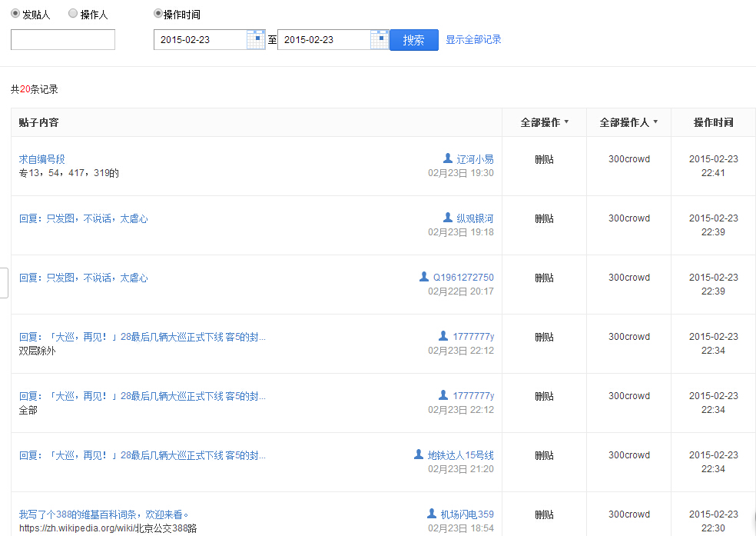Click post time 02月23日 19:30
The image size is (756, 536).
pyautogui.click(x=460, y=173)
